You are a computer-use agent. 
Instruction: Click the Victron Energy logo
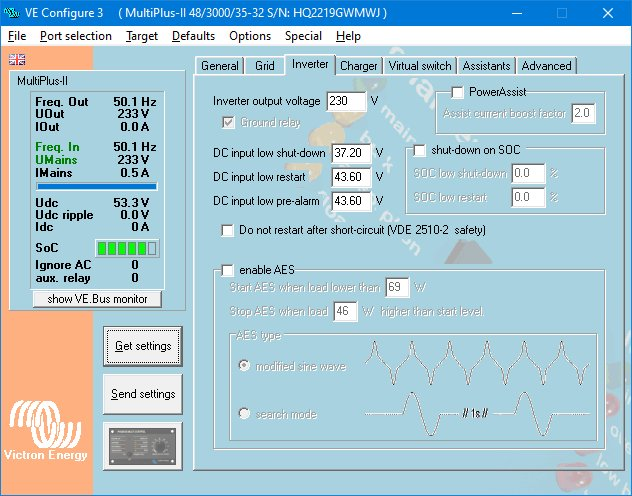pyautogui.click(x=48, y=432)
